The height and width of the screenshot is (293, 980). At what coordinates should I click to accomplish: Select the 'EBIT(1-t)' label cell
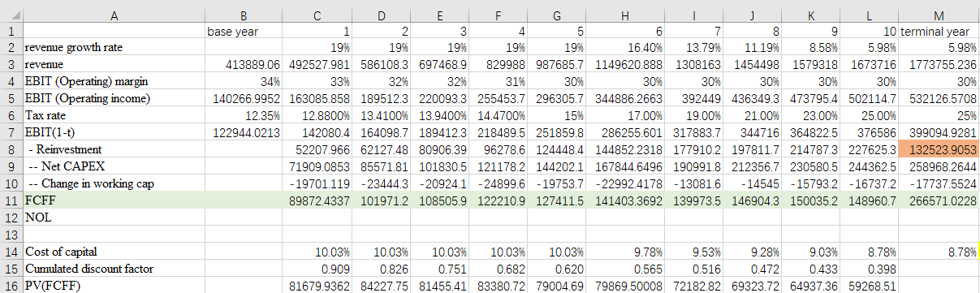click(x=113, y=132)
